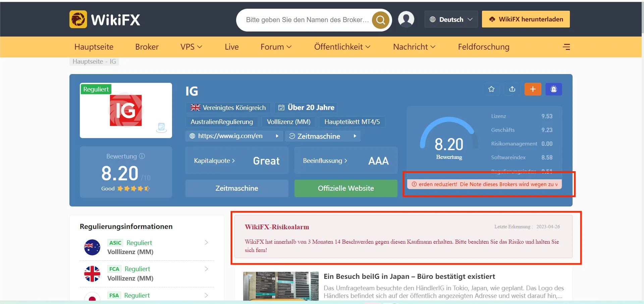Expand the VPS menu

pos(191,47)
